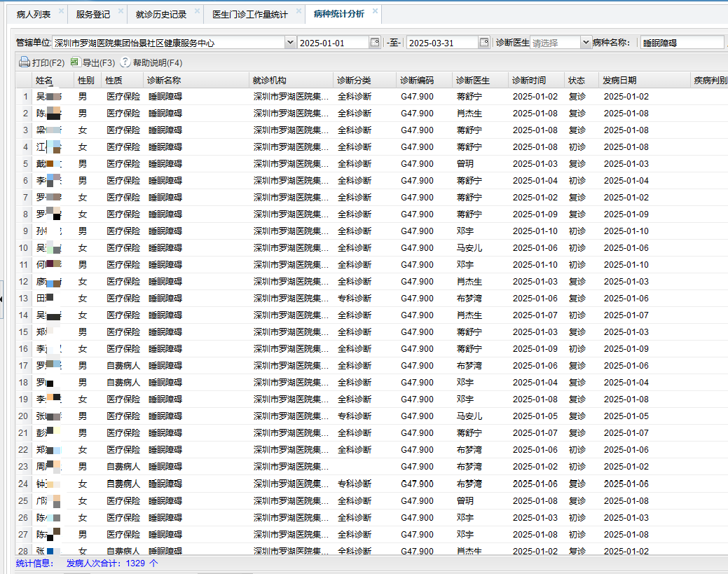Open the end date calendar picker
Screen dimensions: 728x574
pos(483,43)
